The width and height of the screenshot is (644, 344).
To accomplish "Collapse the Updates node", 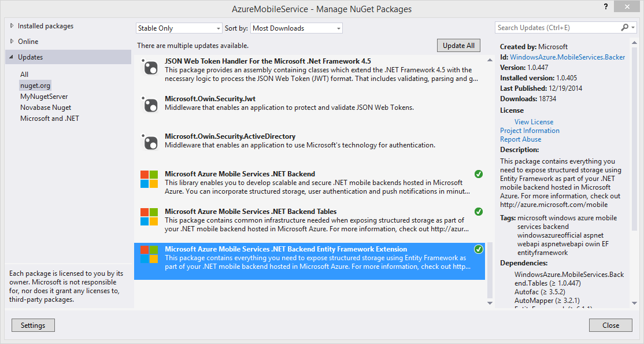I will (x=11, y=57).
